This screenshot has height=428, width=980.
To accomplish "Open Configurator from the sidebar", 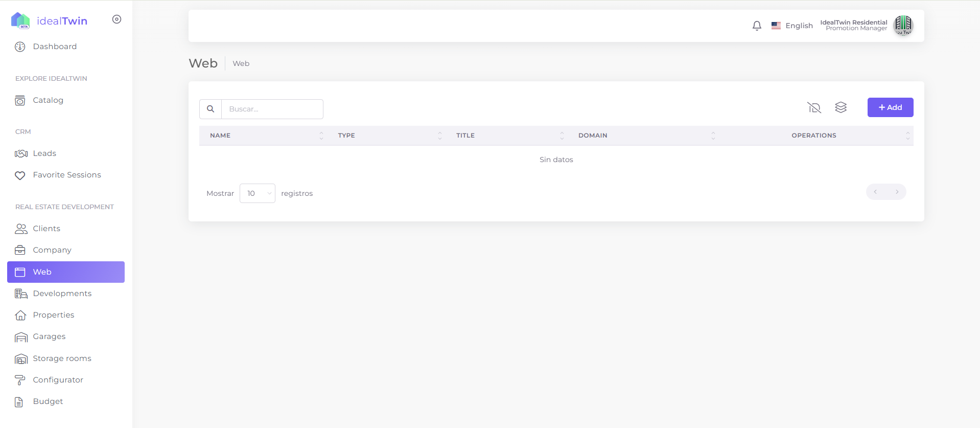I will [58, 380].
